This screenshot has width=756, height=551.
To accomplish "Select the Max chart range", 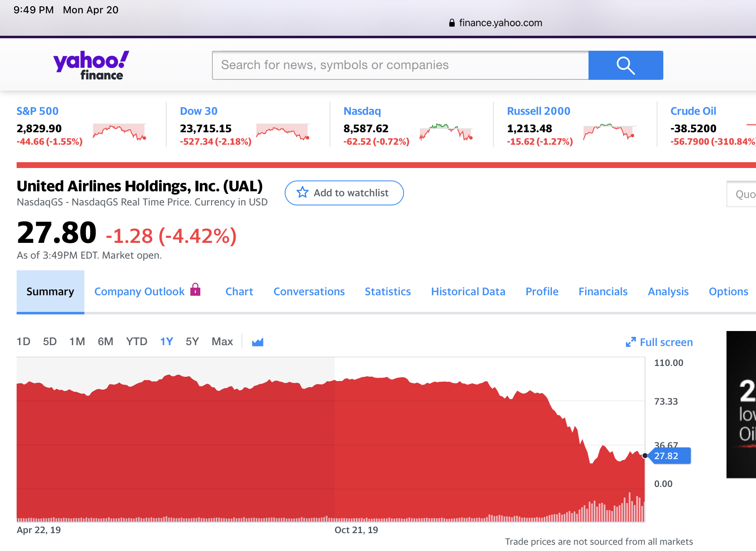I will point(222,342).
